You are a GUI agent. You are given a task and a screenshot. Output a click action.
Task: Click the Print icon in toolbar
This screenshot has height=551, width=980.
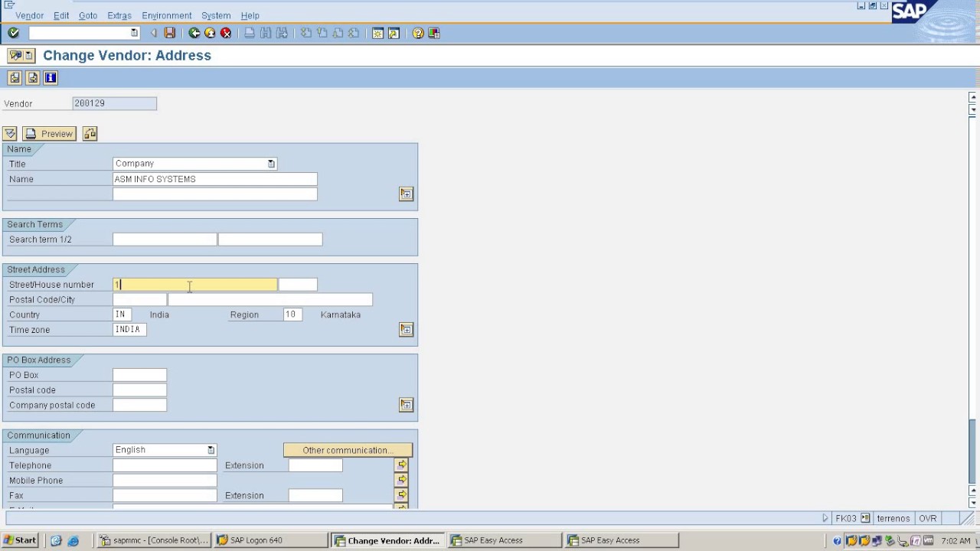pyautogui.click(x=250, y=33)
